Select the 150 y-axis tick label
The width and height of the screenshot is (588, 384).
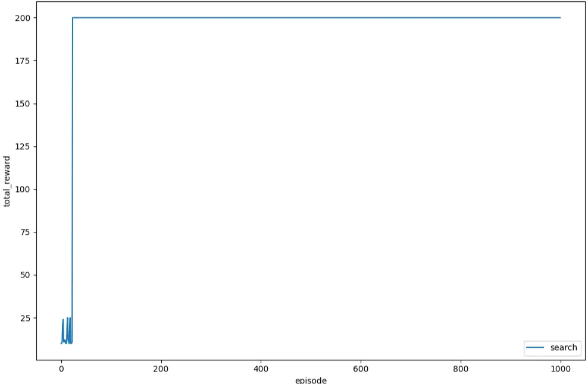[x=25, y=103]
